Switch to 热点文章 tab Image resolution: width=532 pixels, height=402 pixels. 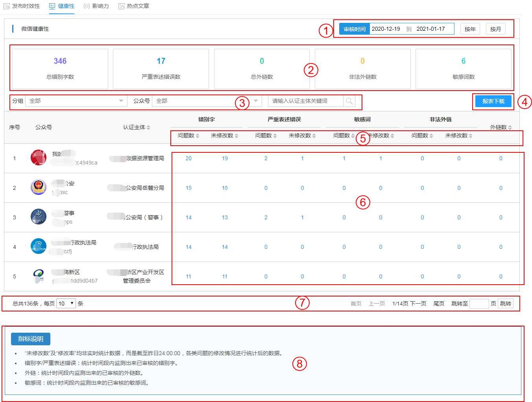pyautogui.click(x=134, y=6)
